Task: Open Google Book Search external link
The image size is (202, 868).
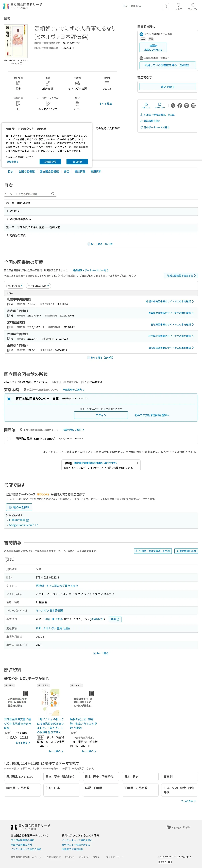Action: [x=23, y=525]
